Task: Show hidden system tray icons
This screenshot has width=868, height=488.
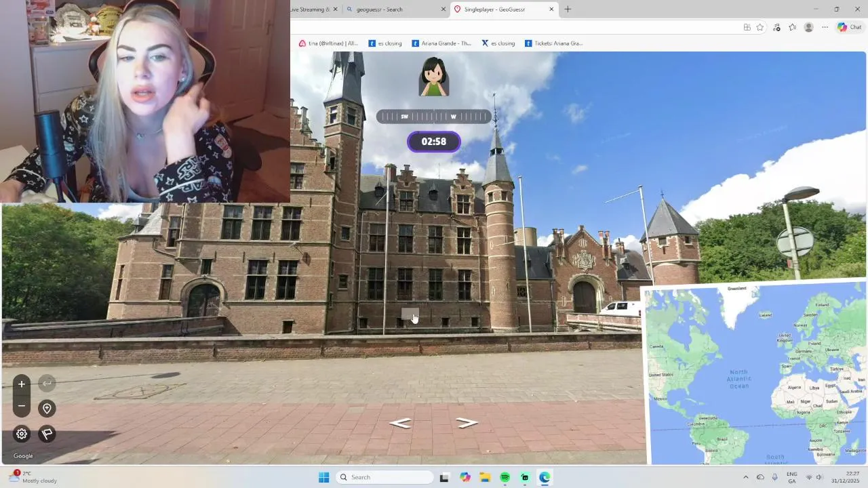Action: pyautogui.click(x=746, y=477)
